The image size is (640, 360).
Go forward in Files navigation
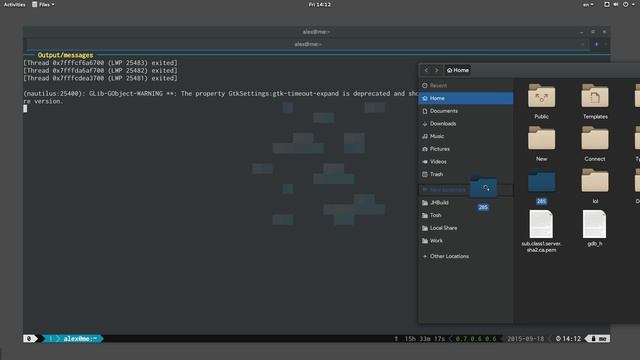(436, 70)
